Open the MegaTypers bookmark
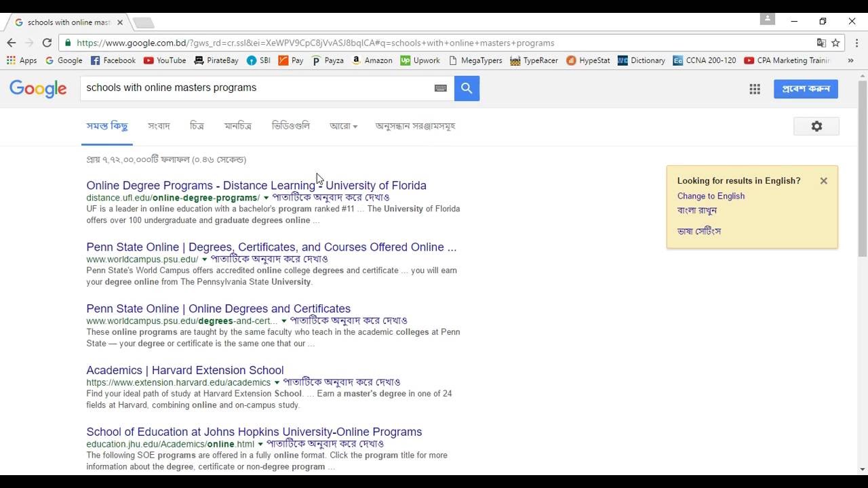868x488 pixels. tap(475, 60)
